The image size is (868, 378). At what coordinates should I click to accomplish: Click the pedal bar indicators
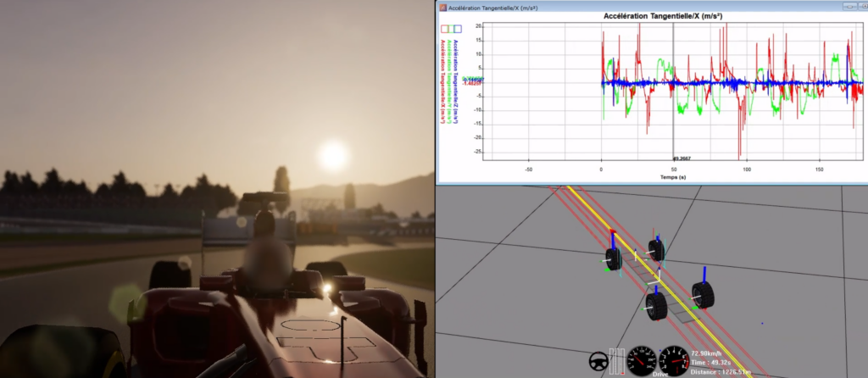tap(616, 361)
